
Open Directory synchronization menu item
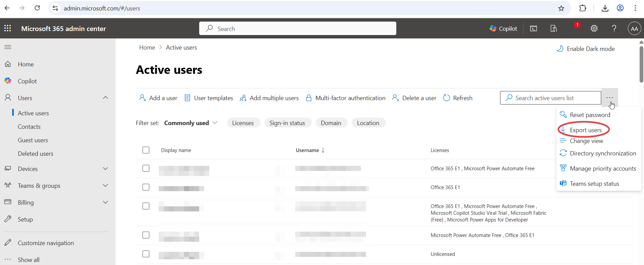coord(599,153)
